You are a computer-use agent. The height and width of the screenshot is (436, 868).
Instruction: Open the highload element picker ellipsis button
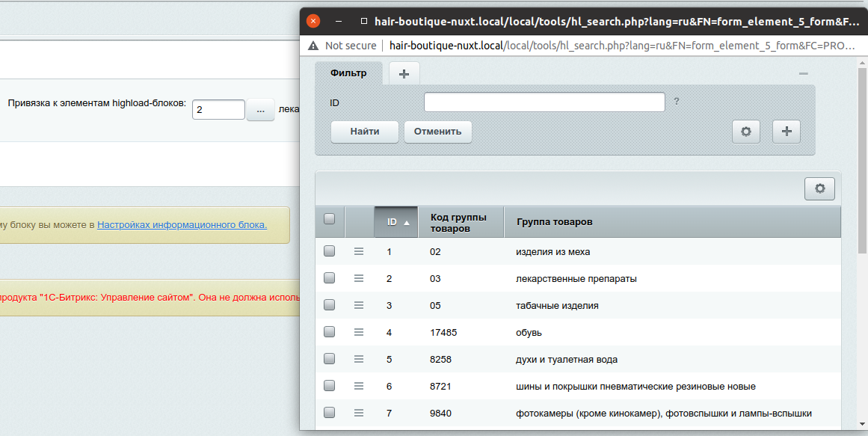(260, 110)
